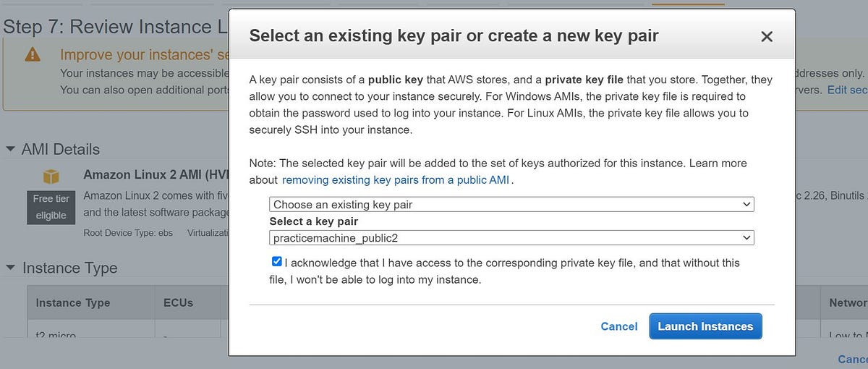Click the Step 7 Review Instance heading
Viewport: 868px width, 369px height.
(116, 27)
